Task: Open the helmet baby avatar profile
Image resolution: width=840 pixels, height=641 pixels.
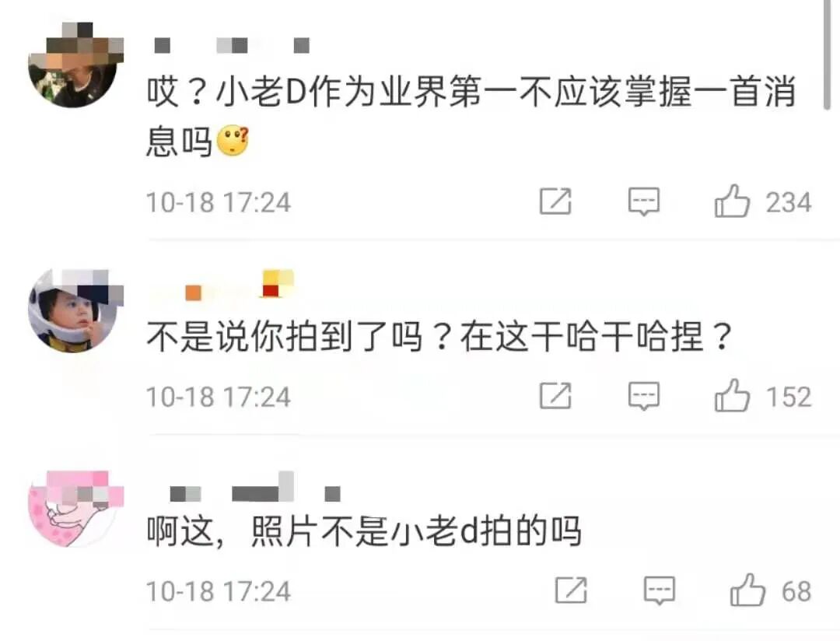Action: pyautogui.click(x=75, y=311)
